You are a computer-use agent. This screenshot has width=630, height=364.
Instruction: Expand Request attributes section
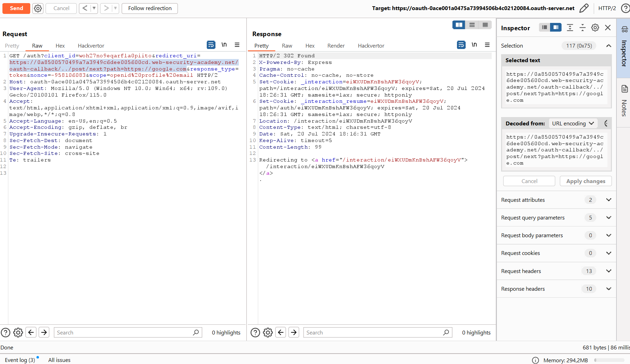(x=556, y=200)
